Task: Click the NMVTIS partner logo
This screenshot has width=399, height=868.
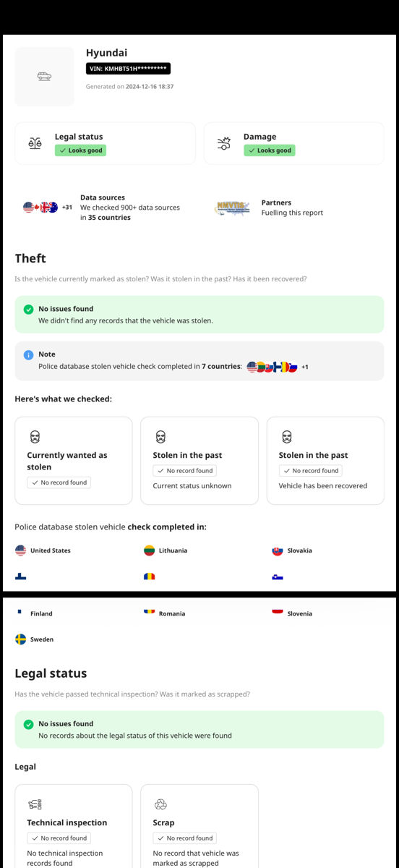Action: tap(232, 208)
